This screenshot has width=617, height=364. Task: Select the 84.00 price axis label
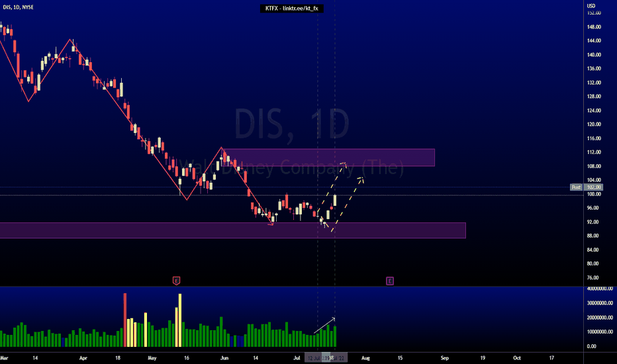click(x=593, y=250)
